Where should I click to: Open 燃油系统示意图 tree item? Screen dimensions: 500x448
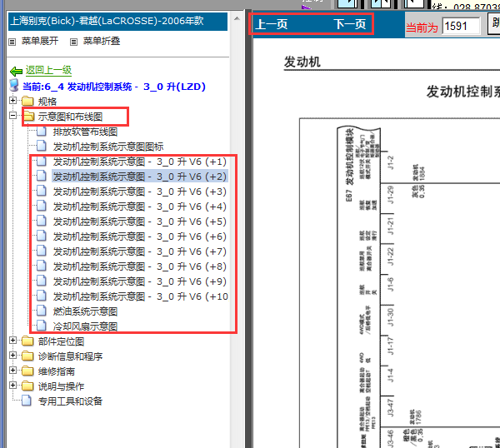[x=85, y=311]
